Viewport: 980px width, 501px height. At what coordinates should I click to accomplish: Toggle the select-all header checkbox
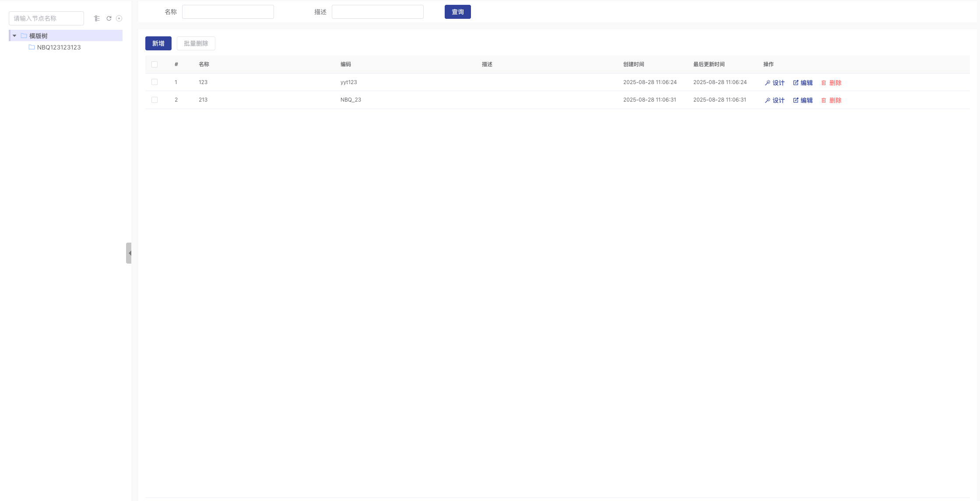(155, 64)
